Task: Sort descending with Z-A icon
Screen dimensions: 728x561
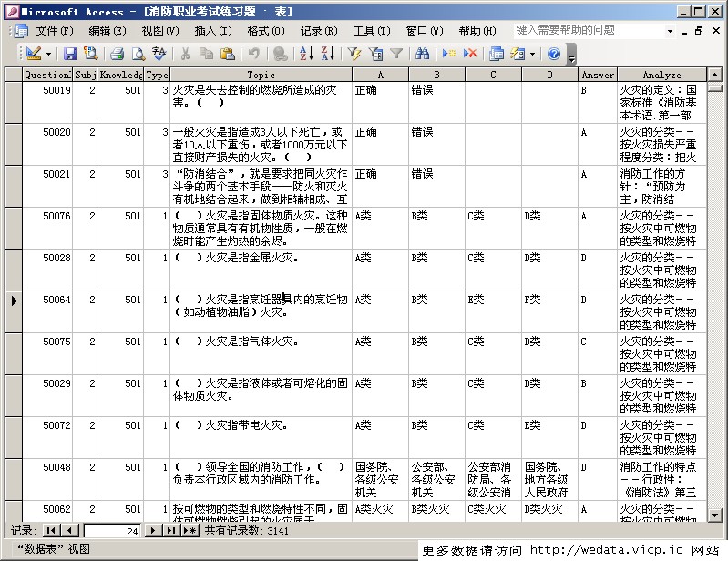Action: pos(328,54)
